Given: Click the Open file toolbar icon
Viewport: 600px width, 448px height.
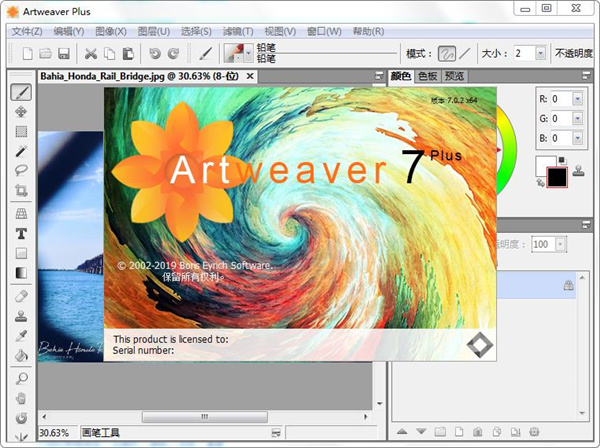Looking at the screenshot, I should 45,54.
